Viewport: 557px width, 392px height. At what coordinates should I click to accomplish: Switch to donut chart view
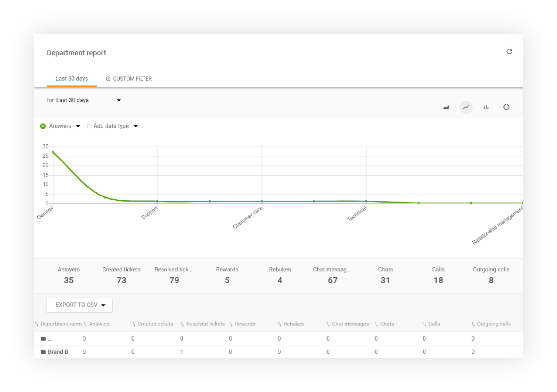[507, 107]
